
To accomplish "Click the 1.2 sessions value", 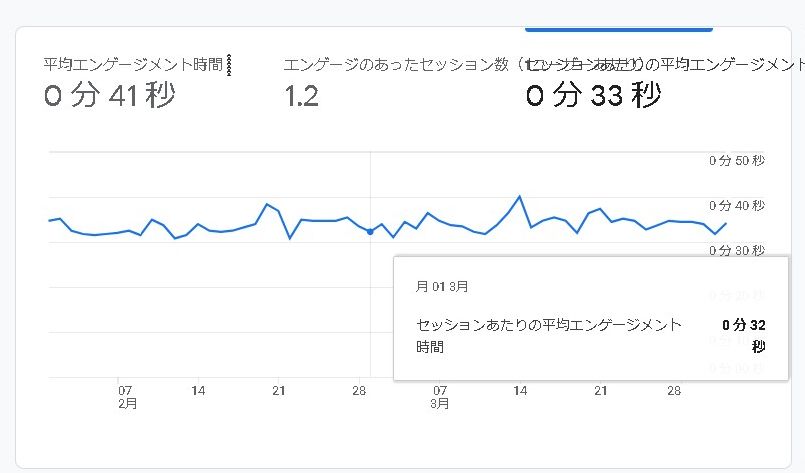I will (301, 96).
